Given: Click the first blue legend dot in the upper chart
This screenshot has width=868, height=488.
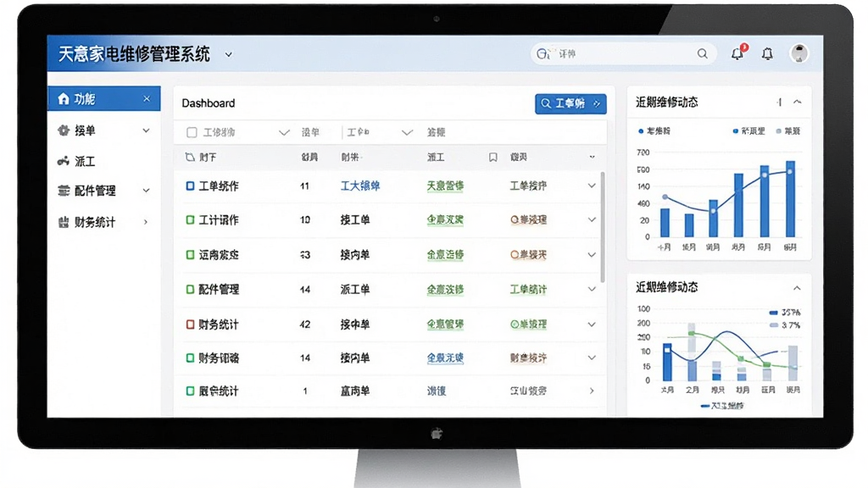Looking at the screenshot, I should click(x=641, y=131).
